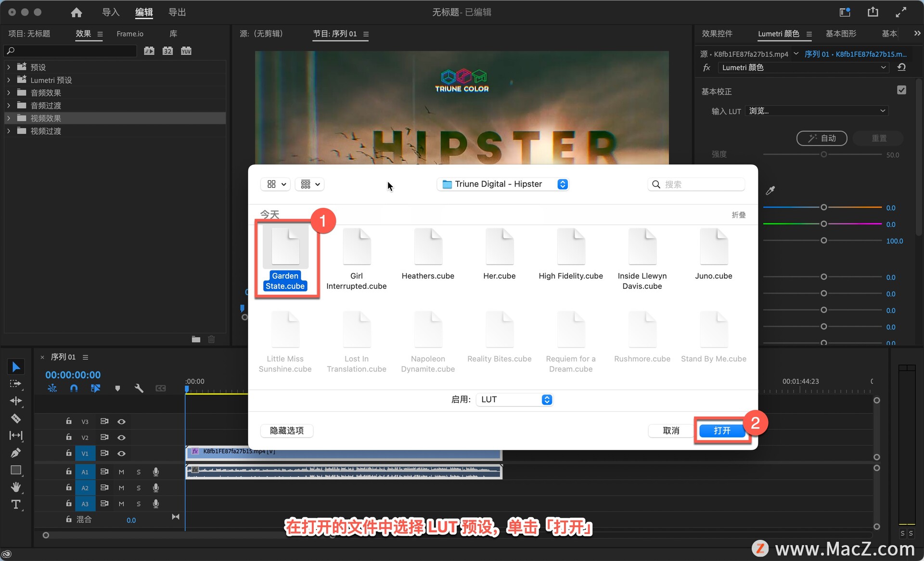Image resolution: width=924 pixels, height=561 pixels.
Task: Select Juno.cube file
Action: pyautogui.click(x=714, y=255)
